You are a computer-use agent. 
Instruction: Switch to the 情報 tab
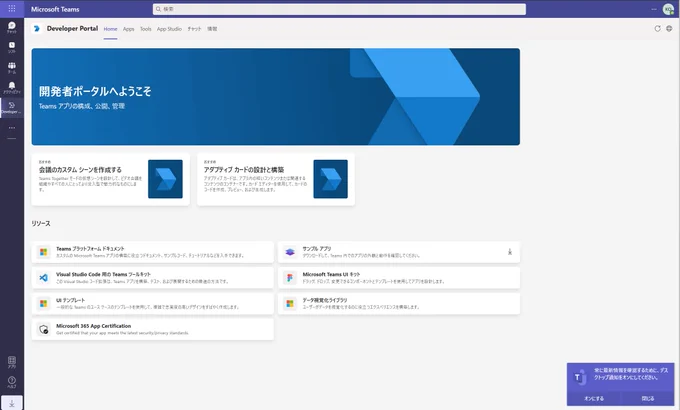pos(212,29)
